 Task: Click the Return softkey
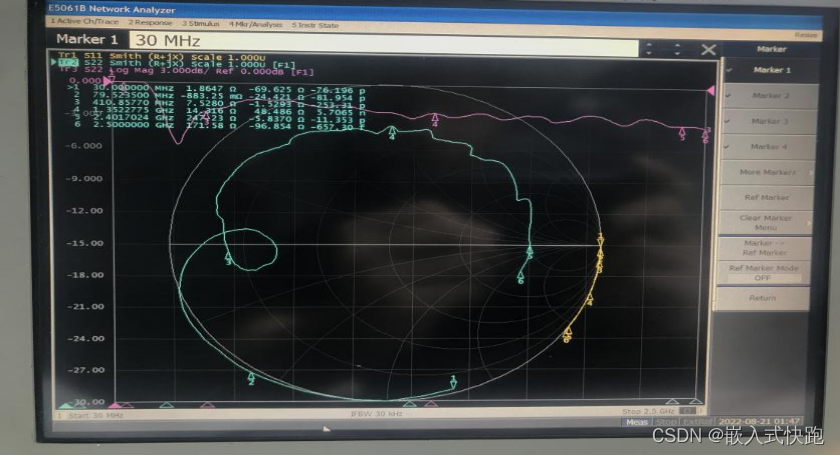pos(762,298)
